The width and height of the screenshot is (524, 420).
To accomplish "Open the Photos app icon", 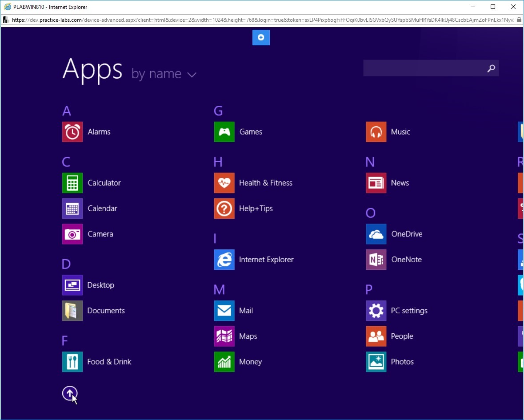I will [x=376, y=362].
